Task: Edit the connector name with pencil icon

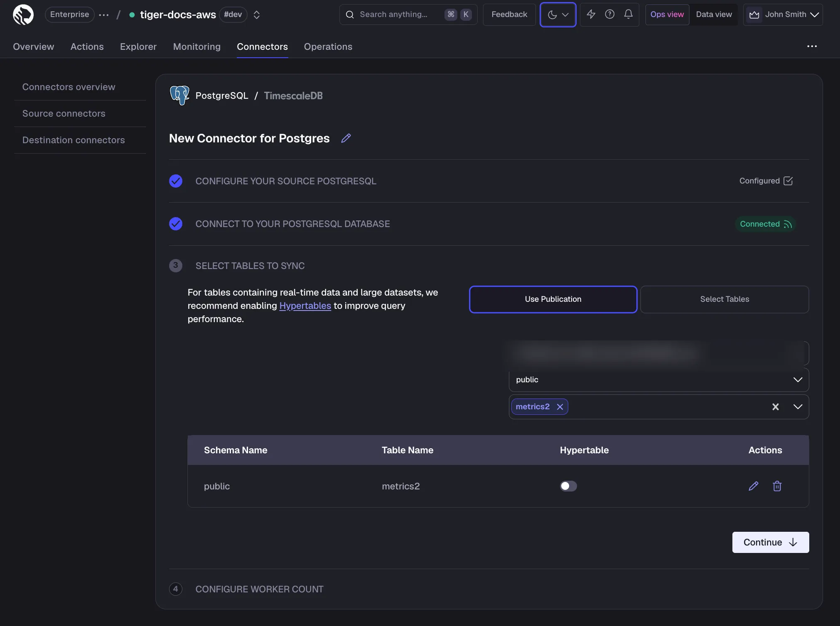Action: (x=346, y=138)
